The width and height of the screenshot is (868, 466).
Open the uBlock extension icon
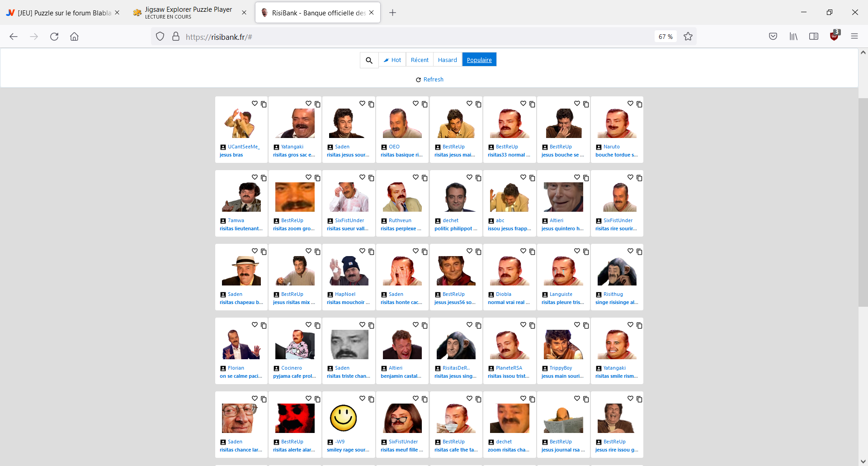pos(834,37)
